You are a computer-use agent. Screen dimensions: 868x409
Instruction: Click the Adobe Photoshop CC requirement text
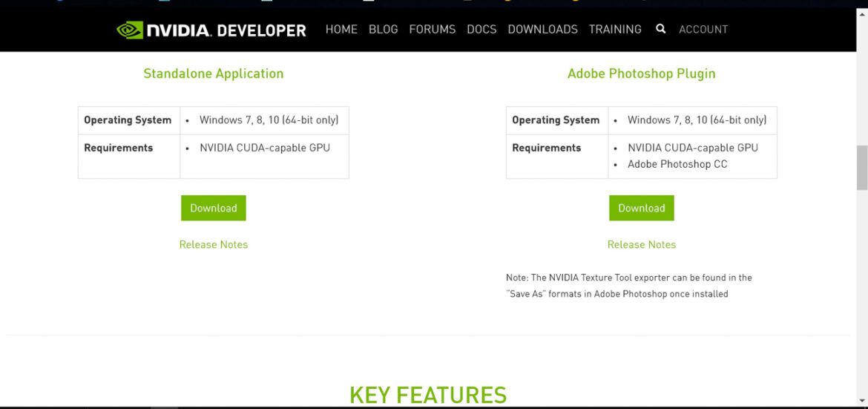pos(677,164)
